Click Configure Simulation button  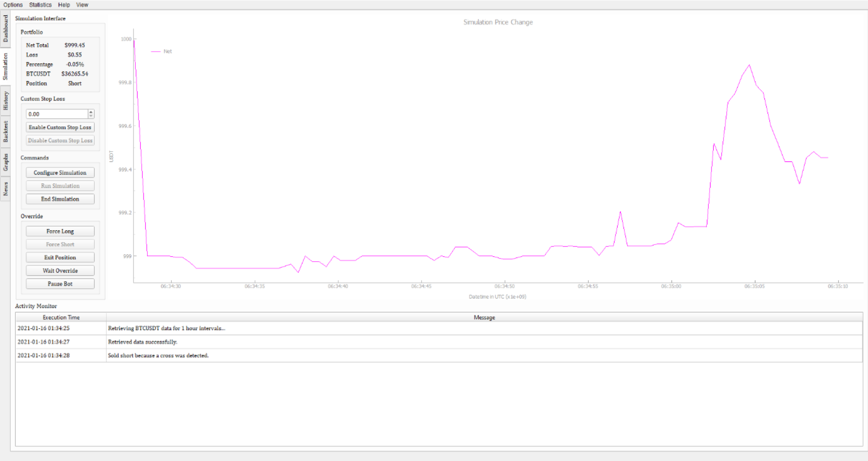tap(60, 173)
